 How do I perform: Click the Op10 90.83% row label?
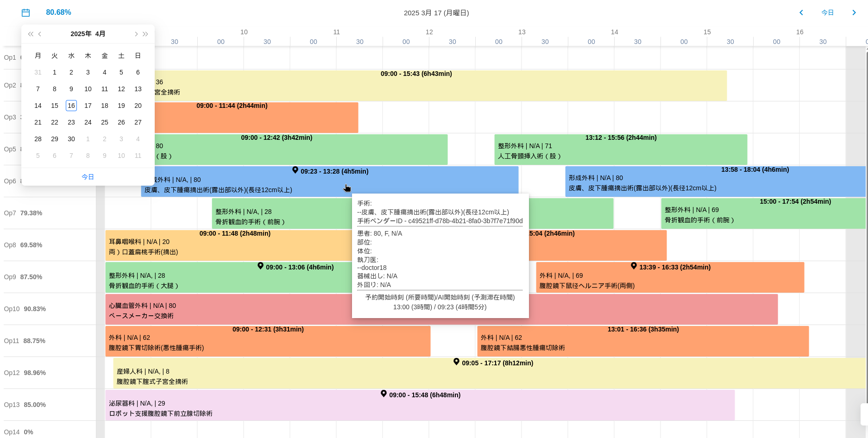tap(25, 309)
